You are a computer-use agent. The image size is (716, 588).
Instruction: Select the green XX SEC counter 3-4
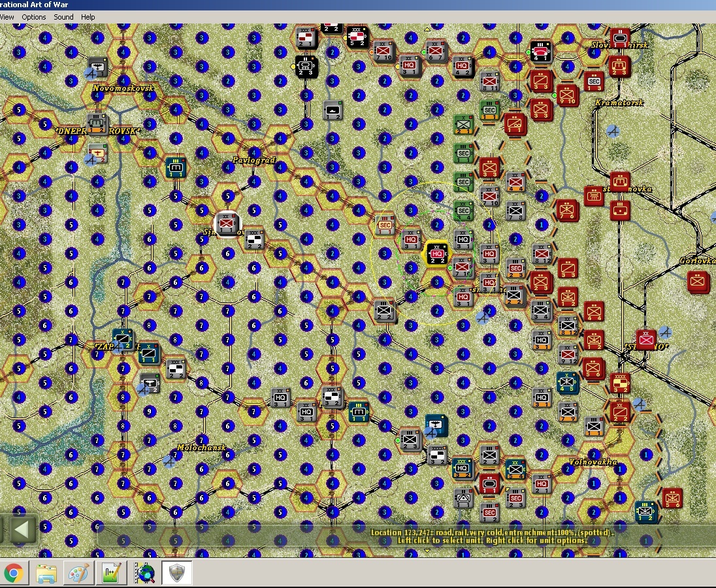(x=463, y=210)
